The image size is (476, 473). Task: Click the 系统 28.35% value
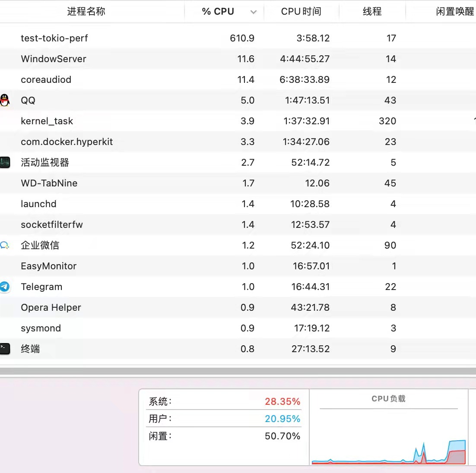coord(282,401)
